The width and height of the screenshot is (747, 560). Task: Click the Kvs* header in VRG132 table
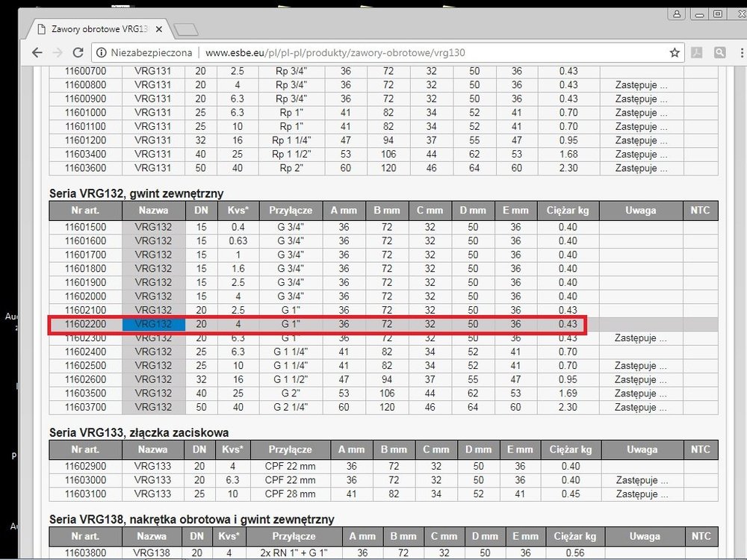click(x=236, y=211)
